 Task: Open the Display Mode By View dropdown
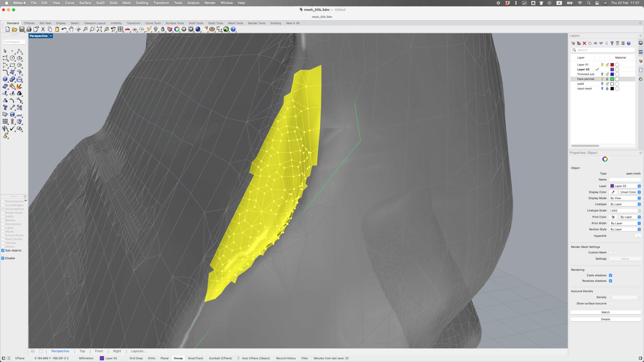pos(625,198)
